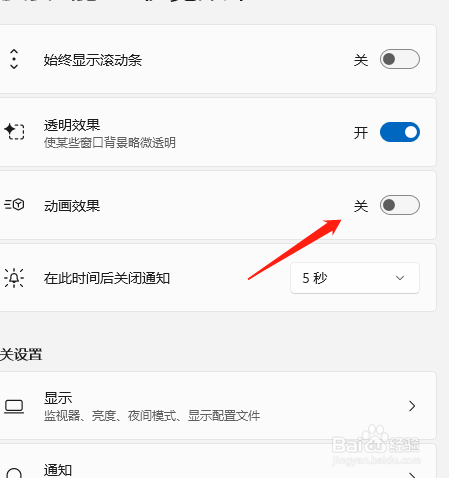Click the 动画效果 setting label
The width and height of the screenshot is (449, 478).
click(72, 206)
